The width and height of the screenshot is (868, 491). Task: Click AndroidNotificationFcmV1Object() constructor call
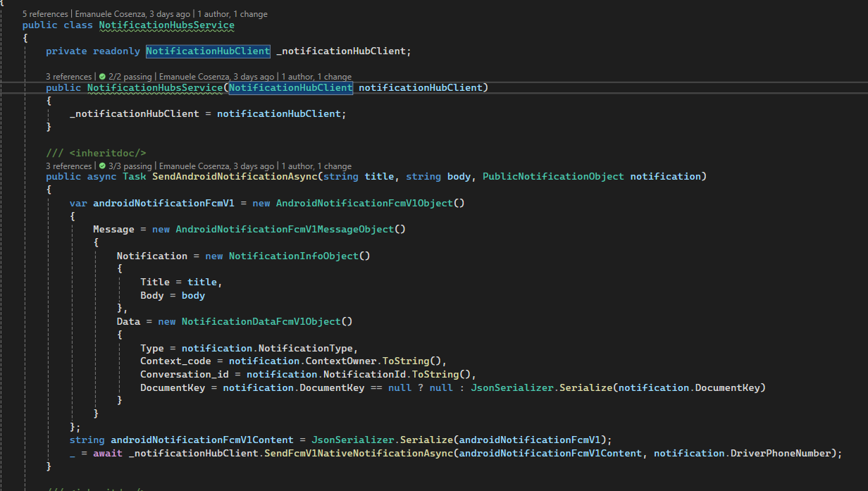pos(370,203)
